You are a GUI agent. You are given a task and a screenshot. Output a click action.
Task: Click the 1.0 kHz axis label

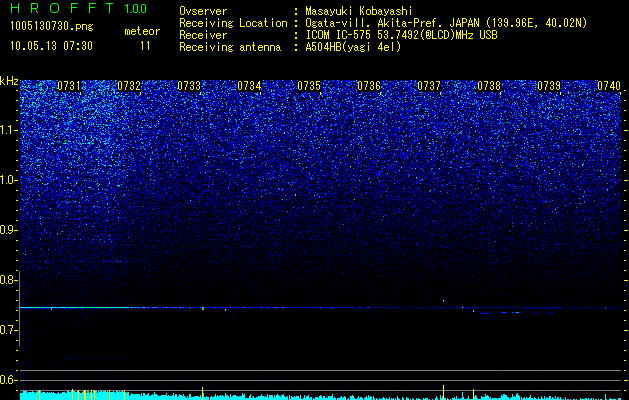tap(9, 180)
